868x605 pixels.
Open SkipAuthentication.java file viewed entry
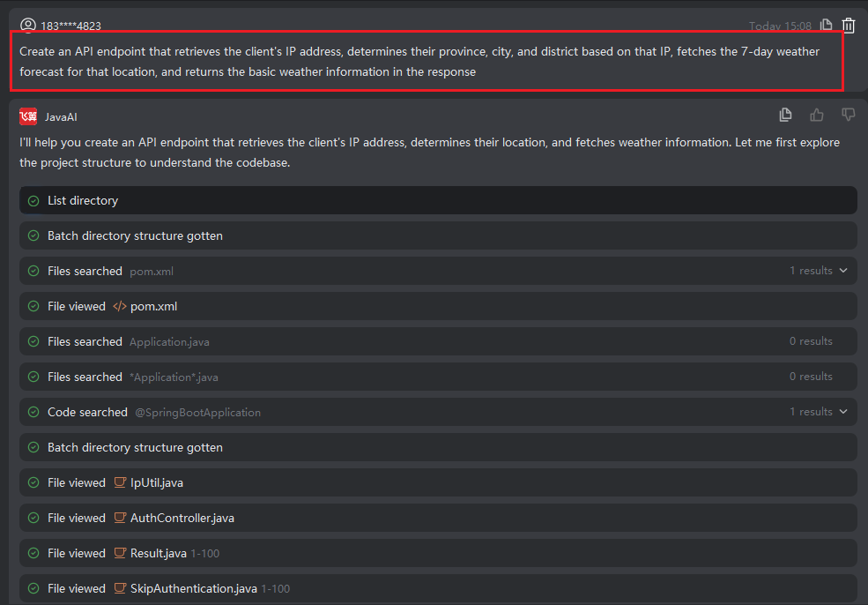(x=193, y=588)
